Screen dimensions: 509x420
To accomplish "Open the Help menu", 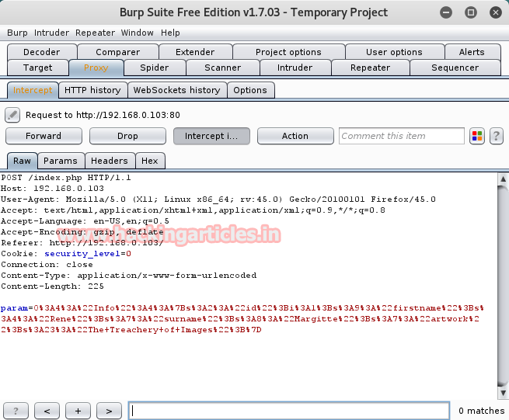I will click(x=170, y=33).
